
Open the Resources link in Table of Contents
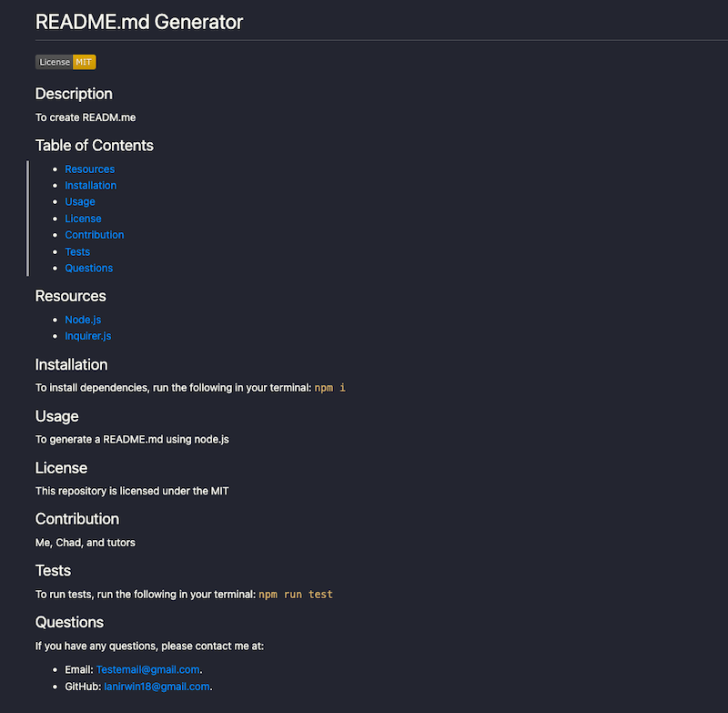point(89,169)
